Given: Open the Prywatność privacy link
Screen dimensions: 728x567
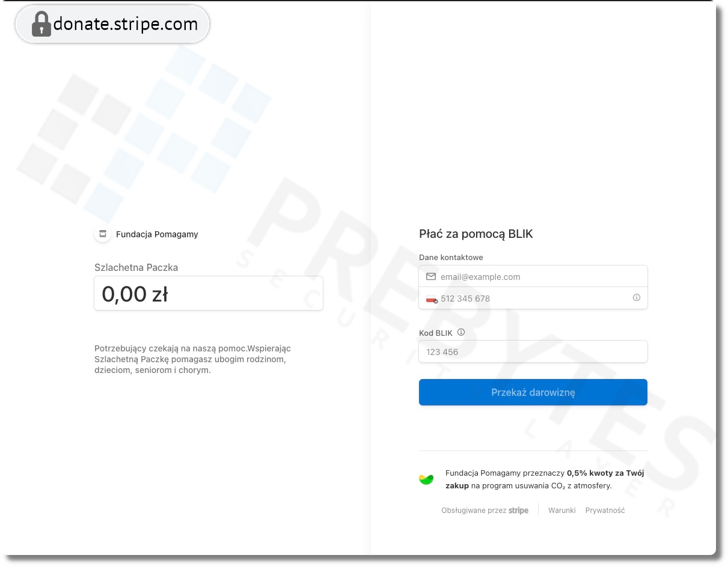Looking at the screenshot, I should pos(605,511).
